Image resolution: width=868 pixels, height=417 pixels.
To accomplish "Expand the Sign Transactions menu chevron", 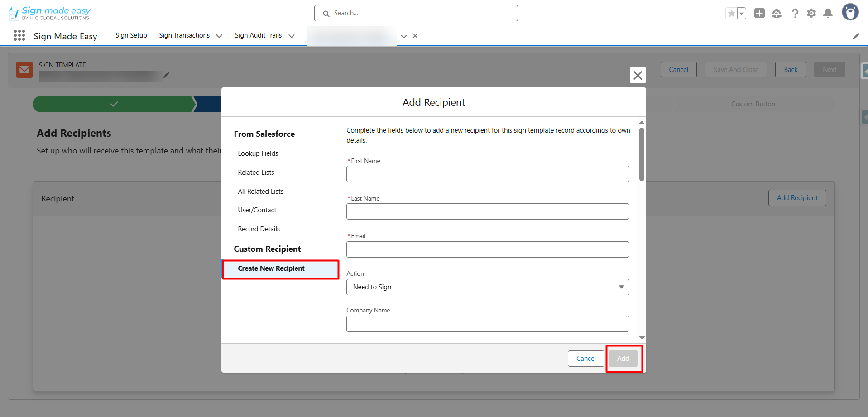I will (x=219, y=36).
